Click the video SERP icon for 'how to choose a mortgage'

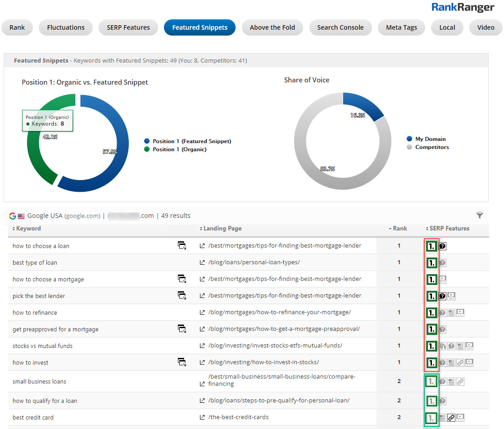442,279
